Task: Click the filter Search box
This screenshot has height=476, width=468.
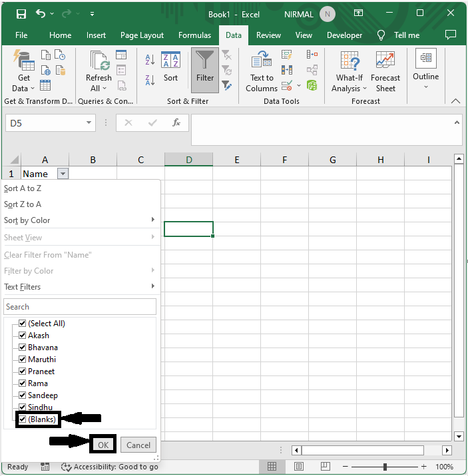Action: click(x=80, y=307)
